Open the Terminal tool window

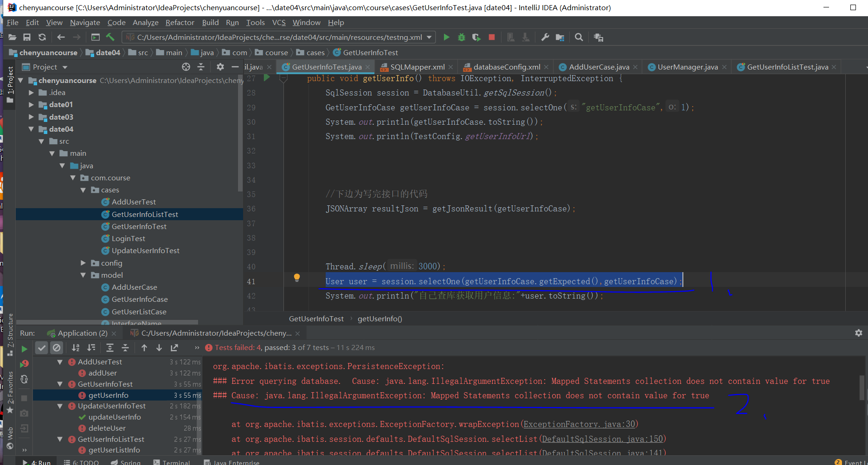(171, 462)
